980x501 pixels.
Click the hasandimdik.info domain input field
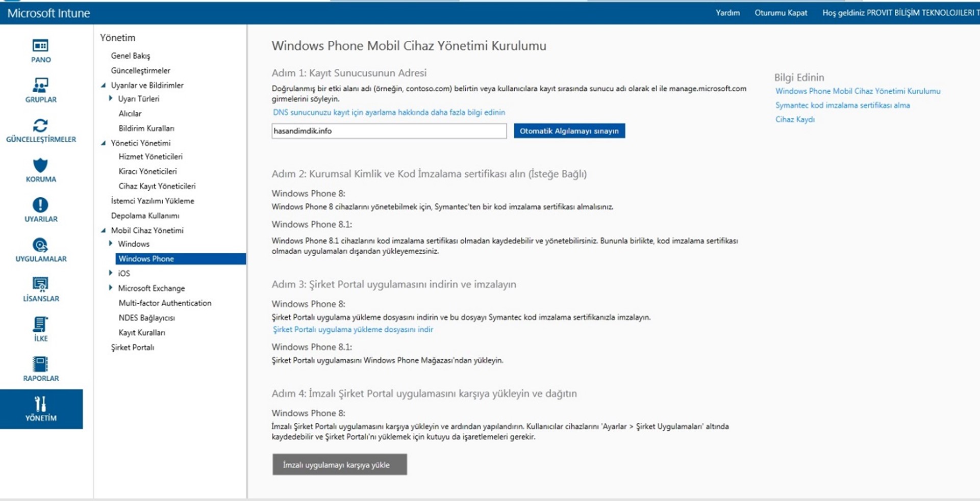pyautogui.click(x=389, y=131)
